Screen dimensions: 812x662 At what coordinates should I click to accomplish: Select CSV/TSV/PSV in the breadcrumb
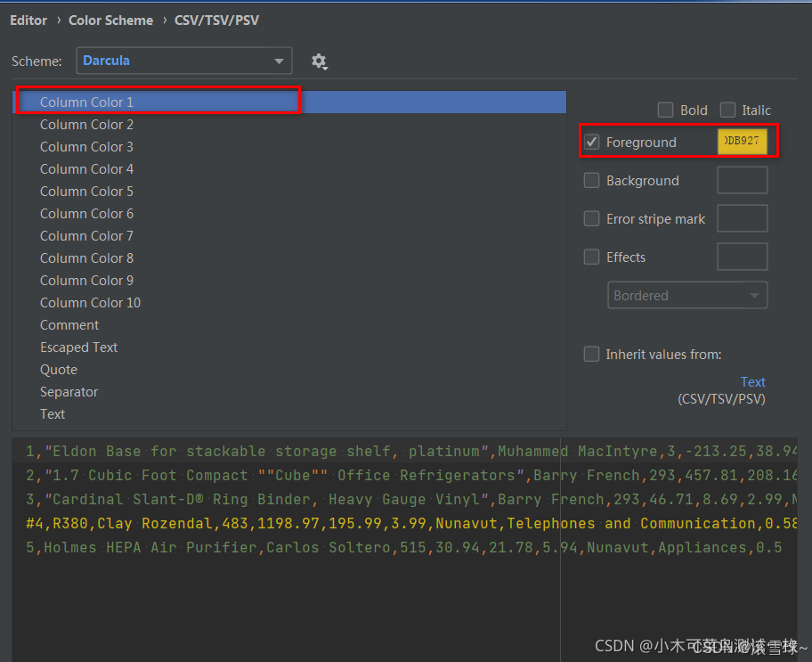tap(216, 20)
